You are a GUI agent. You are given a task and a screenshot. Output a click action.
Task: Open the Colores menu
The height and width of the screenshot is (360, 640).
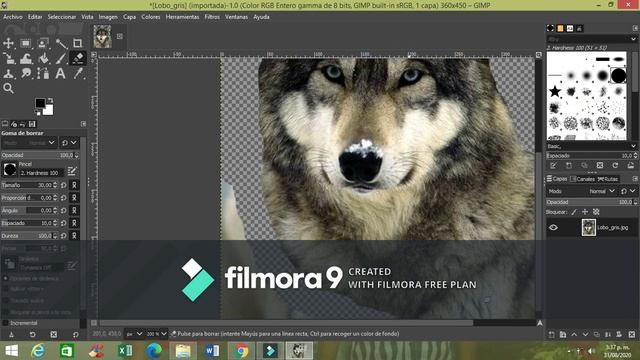(151, 17)
